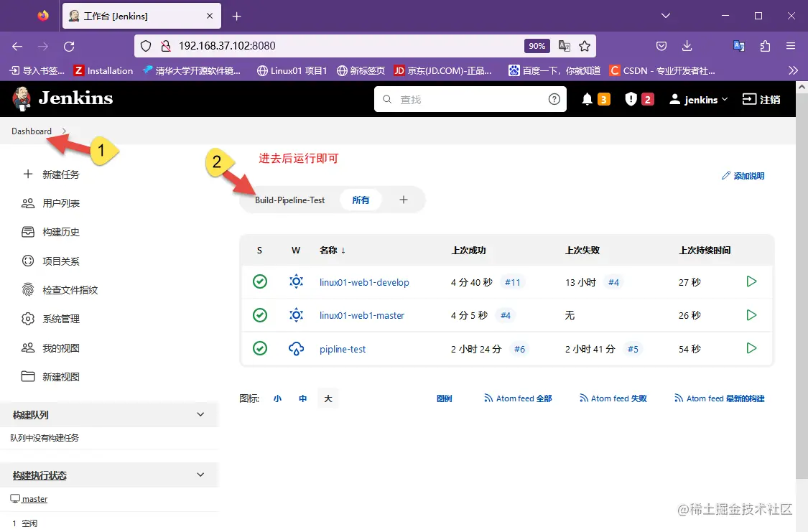The width and height of the screenshot is (808, 532).
Task: Click 添加说明 link
Action: [x=743, y=176]
